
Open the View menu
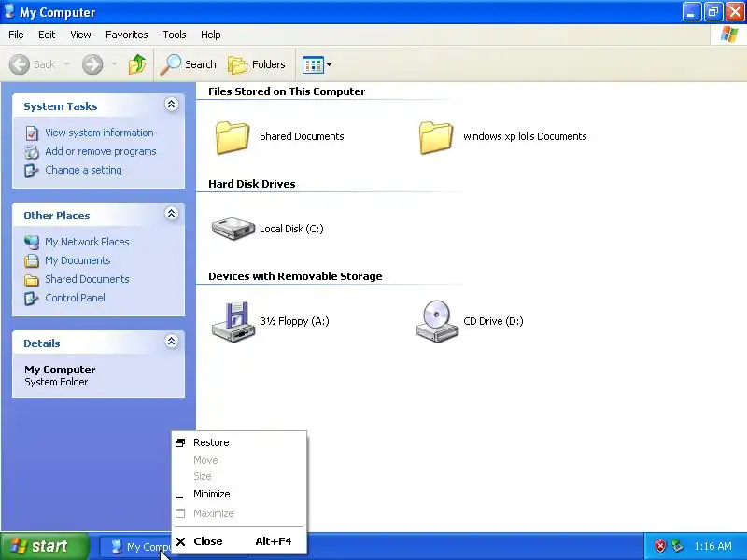tap(80, 35)
